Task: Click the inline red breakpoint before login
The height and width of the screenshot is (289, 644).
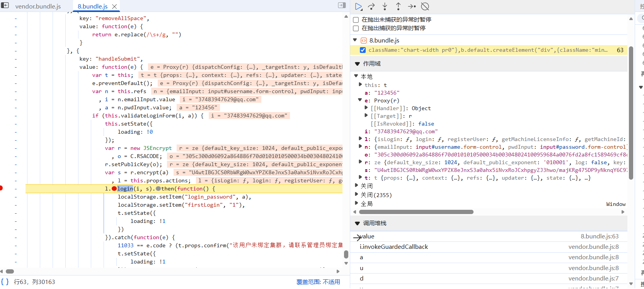Action: (114, 189)
